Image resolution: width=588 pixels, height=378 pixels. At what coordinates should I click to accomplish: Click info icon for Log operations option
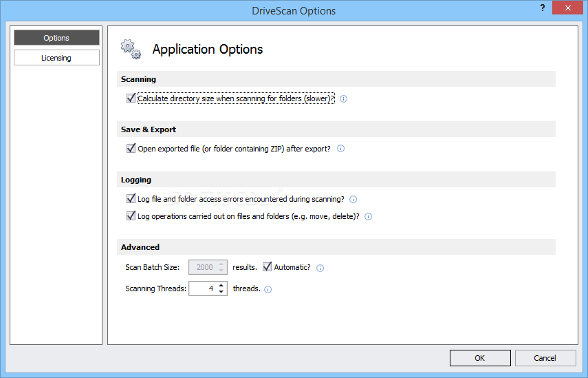click(x=368, y=217)
